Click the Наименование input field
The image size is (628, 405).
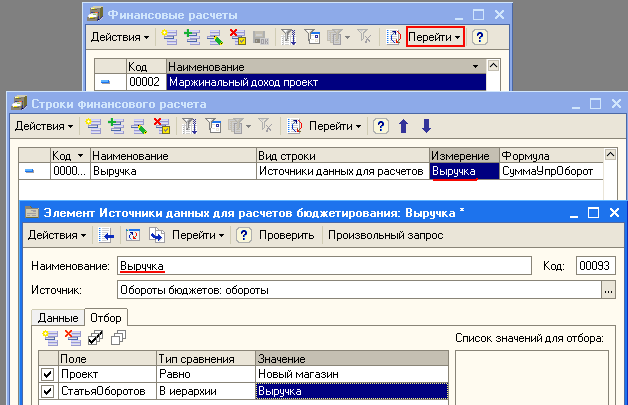[x=323, y=265]
